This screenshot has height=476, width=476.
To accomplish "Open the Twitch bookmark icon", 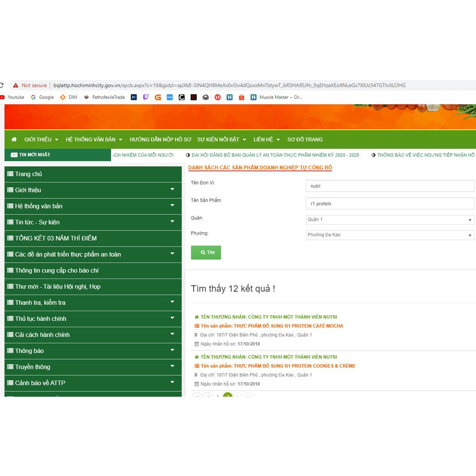I will coord(146,97).
